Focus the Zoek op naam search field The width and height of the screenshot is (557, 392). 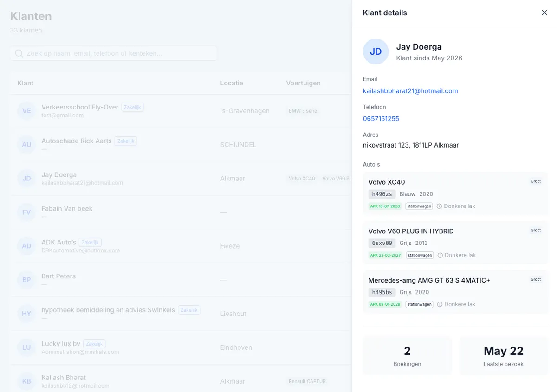113,53
